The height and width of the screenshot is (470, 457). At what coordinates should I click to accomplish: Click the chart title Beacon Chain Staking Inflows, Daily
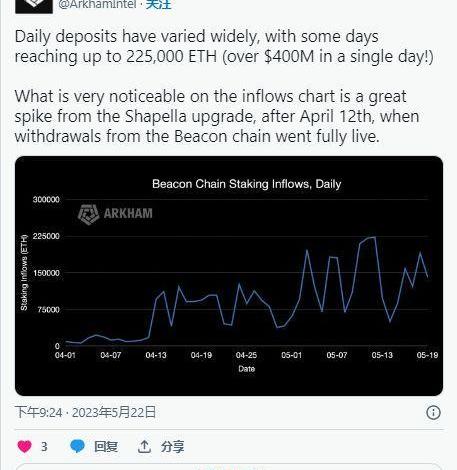coord(247,184)
